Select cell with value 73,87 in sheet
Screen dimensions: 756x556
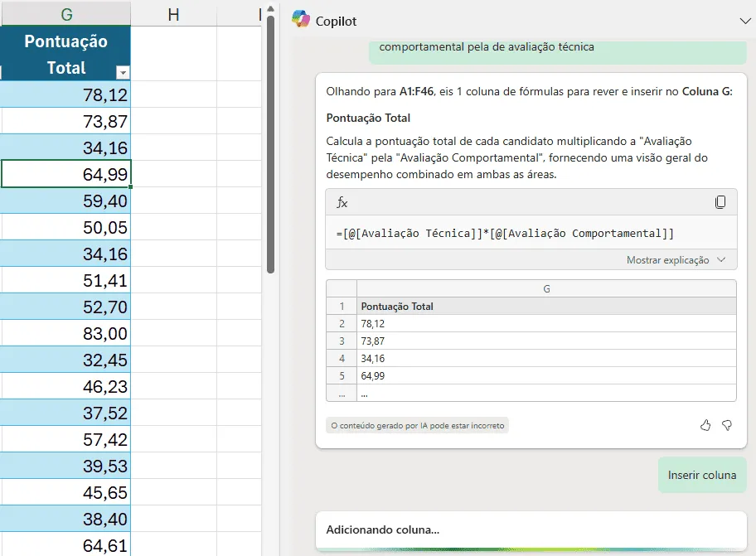(x=65, y=121)
